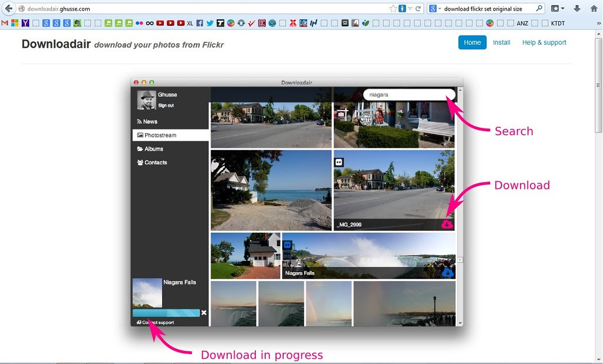Open the red checkmark bookmark

(x=252, y=23)
